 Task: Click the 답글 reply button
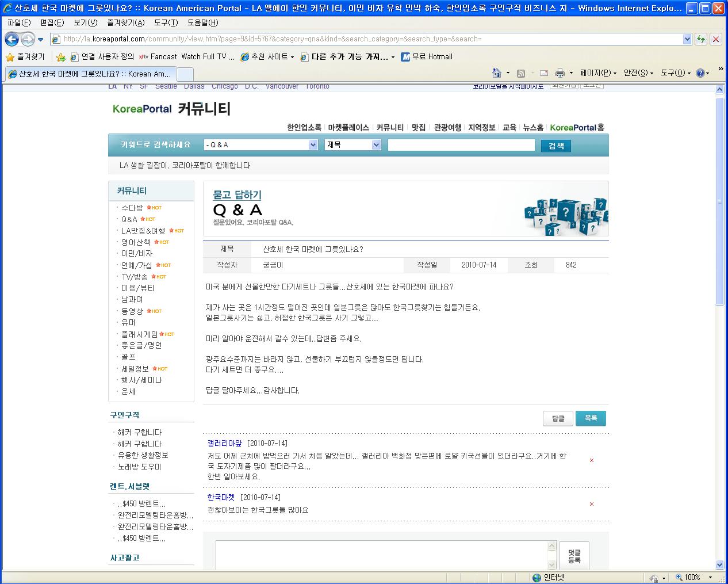click(558, 418)
